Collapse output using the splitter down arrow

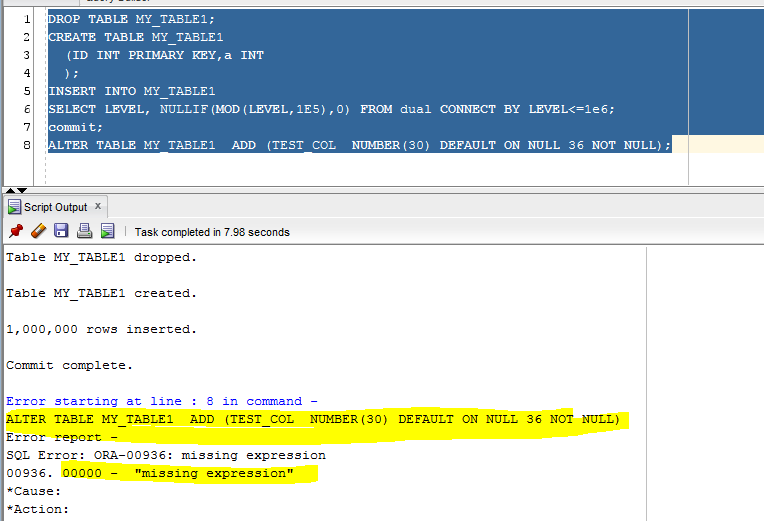click(x=22, y=191)
